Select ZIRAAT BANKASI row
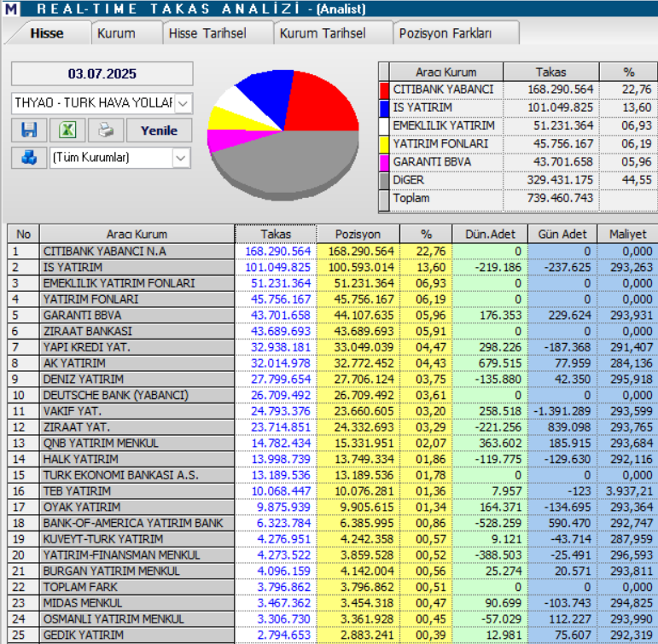This screenshot has height=644, width=658. coord(333,331)
